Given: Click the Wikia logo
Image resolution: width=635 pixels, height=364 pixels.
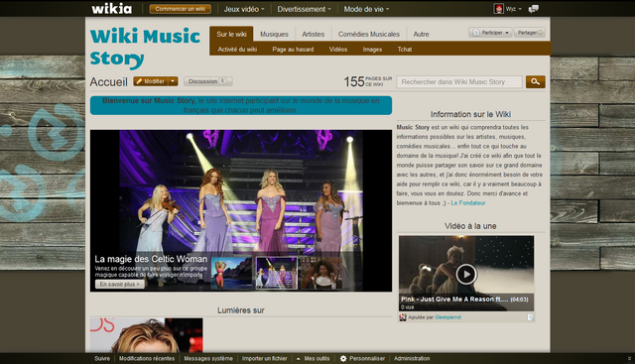Looking at the screenshot, I should [111, 9].
